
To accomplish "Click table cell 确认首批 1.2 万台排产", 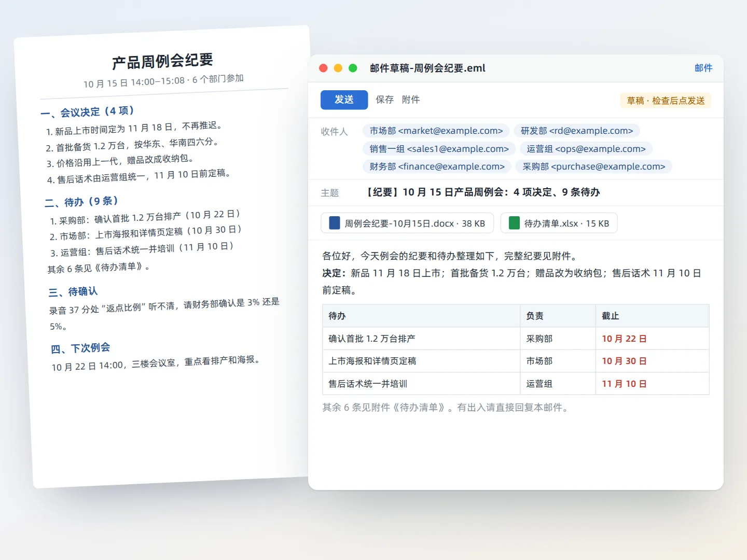I will pyautogui.click(x=421, y=339).
